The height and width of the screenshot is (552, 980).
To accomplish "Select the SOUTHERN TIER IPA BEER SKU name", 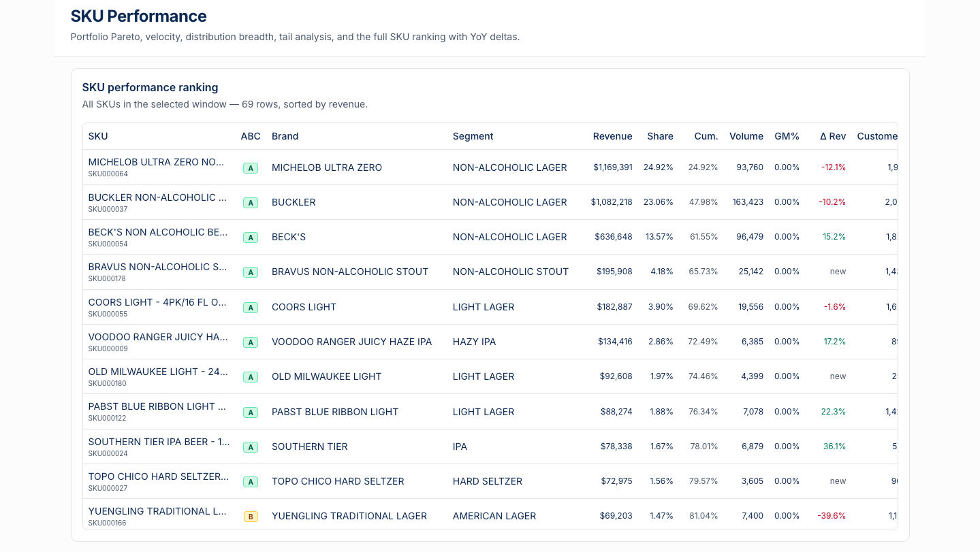I will point(159,442).
